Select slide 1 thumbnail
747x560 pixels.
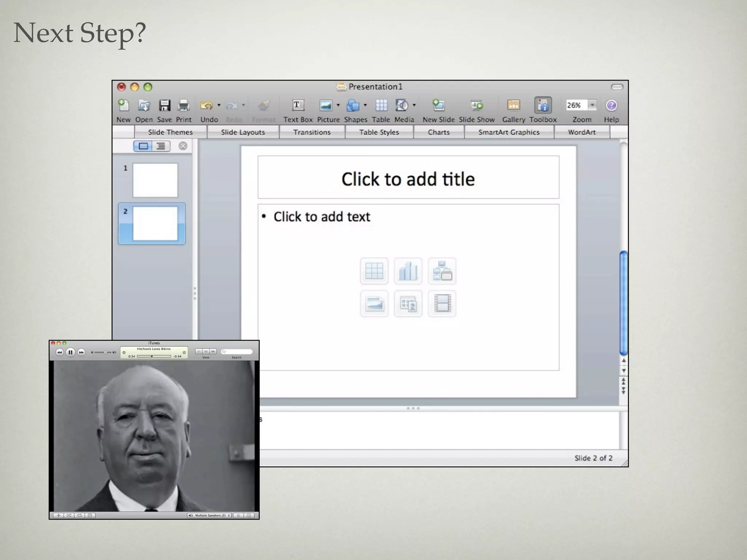155,180
